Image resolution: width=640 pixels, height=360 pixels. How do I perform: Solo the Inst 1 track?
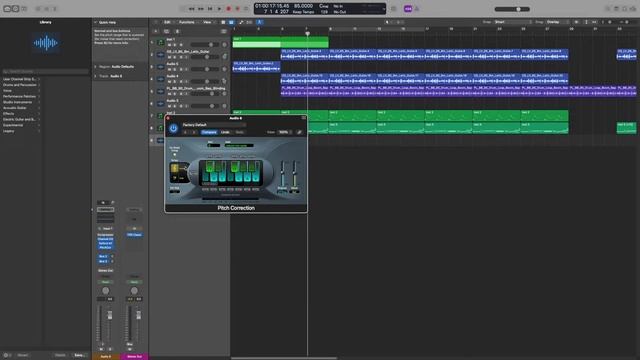click(x=175, y=45)
